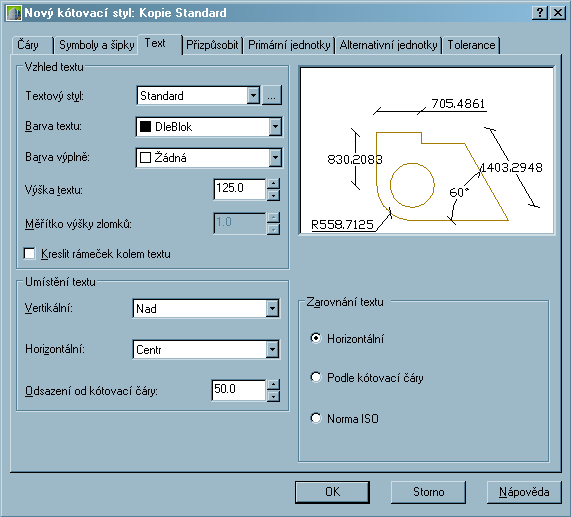Image resolution: width=571 pixels, height=517 pixels.
Task: Increase offset from dimension line spinner
Action: [273, 384]
